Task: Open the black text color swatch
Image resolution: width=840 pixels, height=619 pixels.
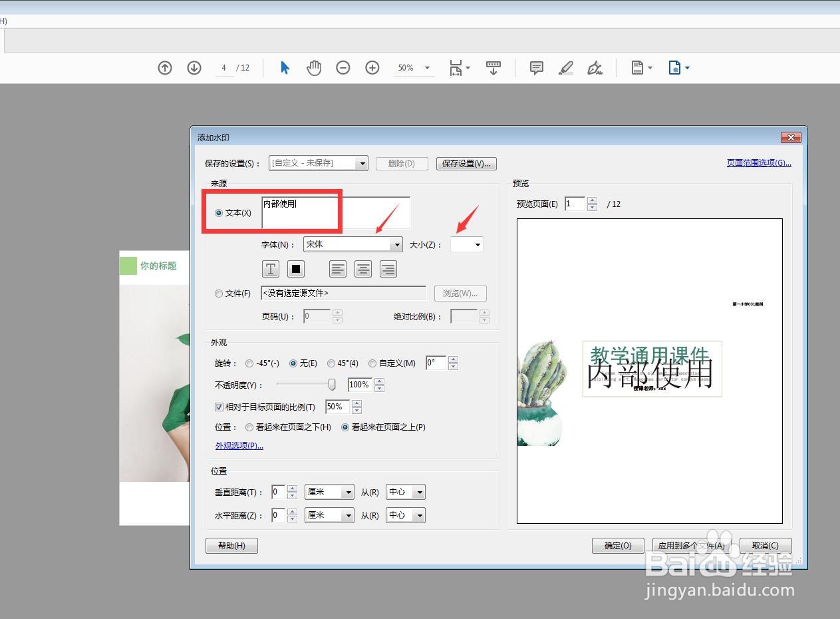Action: point(296,269)
